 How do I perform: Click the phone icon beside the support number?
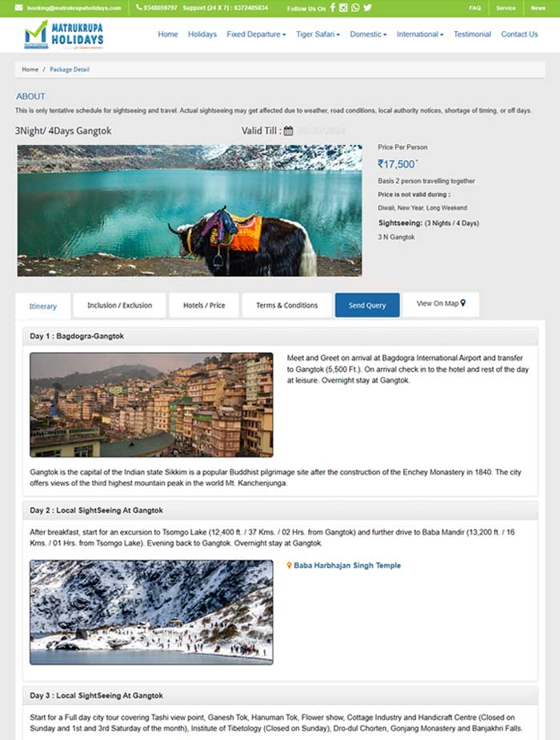tap(138, 7)
